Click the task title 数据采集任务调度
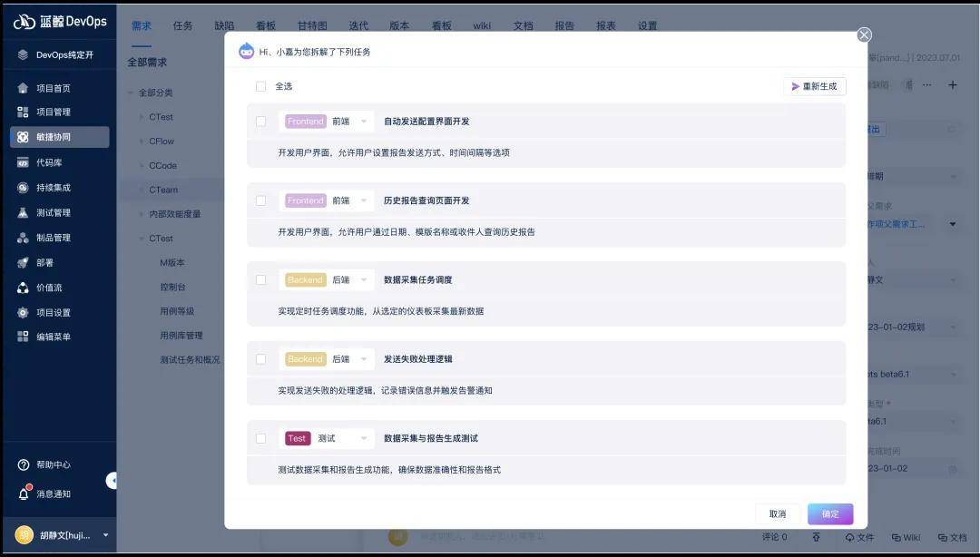Viewport: 980px width, 557px height. (417, 280)
